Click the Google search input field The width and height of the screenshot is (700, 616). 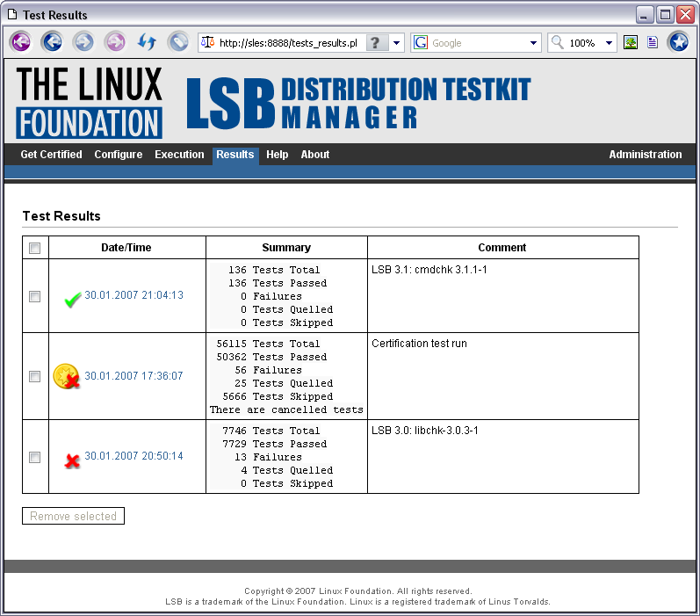(x=478, y=43)
